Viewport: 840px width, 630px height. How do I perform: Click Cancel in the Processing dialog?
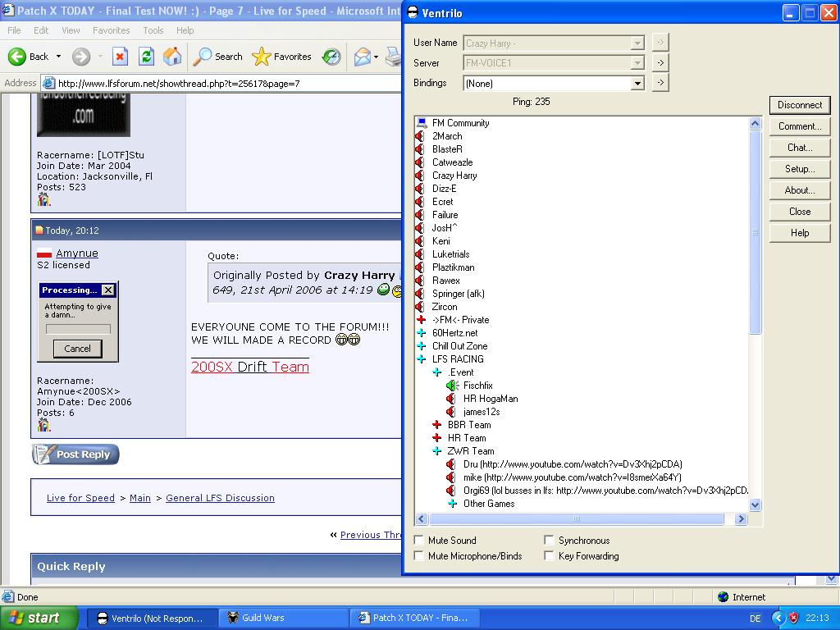coord(78,349)
